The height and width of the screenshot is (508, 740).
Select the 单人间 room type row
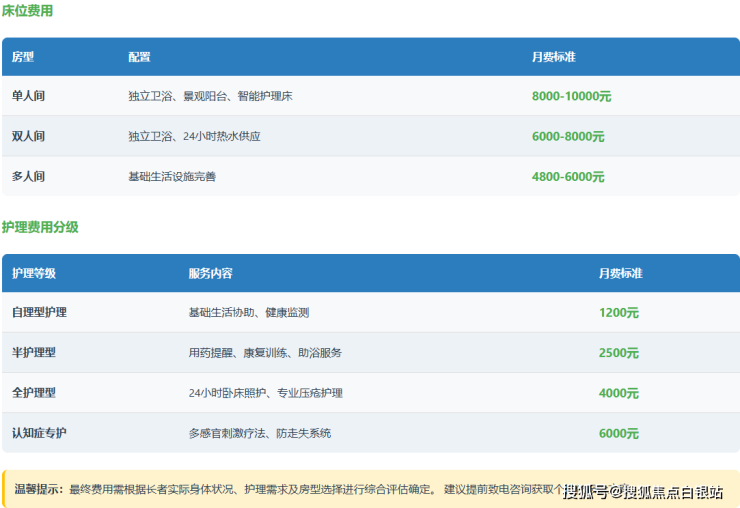click(x=28, y=96)
